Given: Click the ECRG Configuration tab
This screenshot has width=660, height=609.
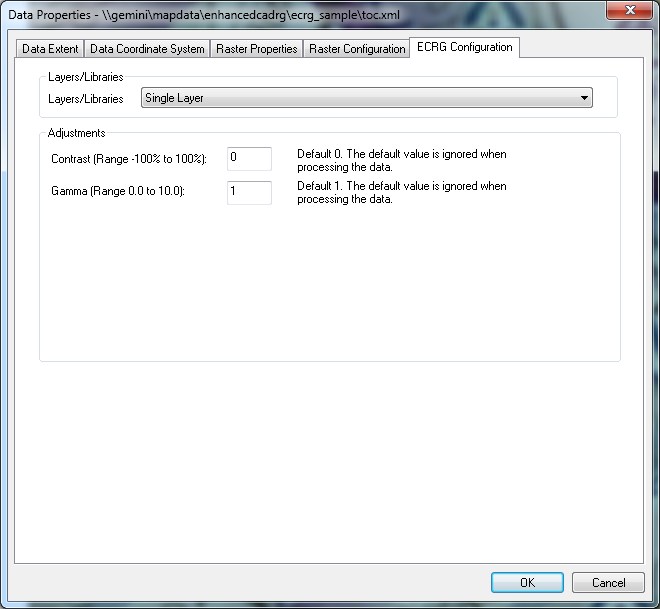Looking at the screenshot, I should pyautogui.click(x=464, y=47).
